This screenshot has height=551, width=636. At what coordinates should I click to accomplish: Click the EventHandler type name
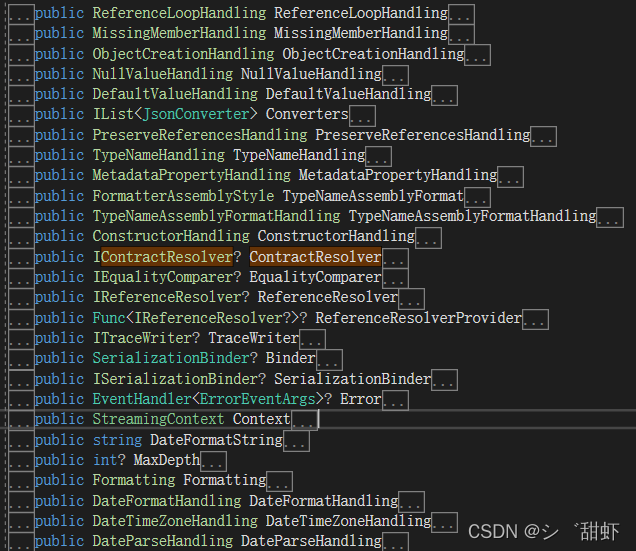pyautogui.click(x=142, y=399)
